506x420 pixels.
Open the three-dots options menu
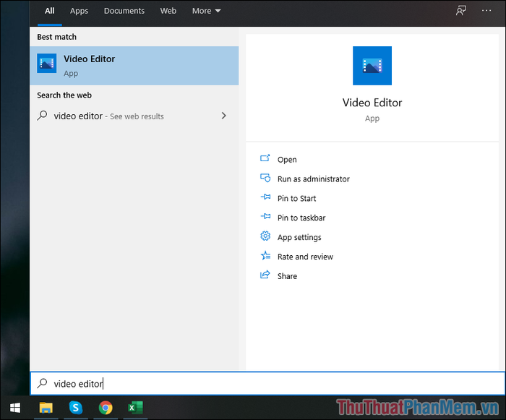point(486,11)
